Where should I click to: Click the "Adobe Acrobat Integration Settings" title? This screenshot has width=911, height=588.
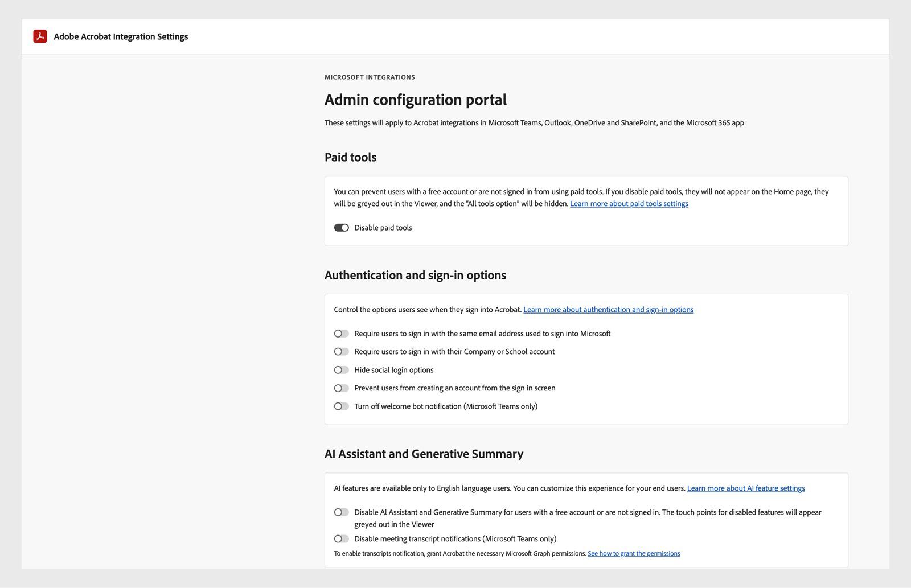120,36
